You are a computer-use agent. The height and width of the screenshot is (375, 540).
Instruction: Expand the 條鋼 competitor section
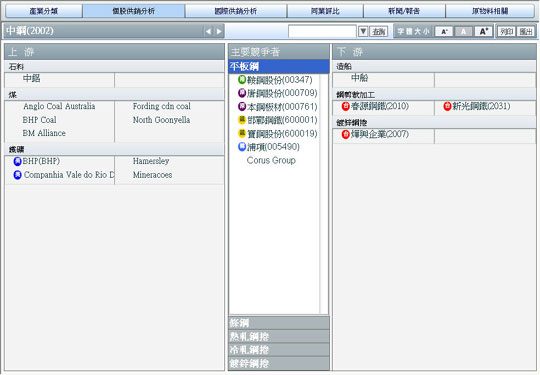279,323
